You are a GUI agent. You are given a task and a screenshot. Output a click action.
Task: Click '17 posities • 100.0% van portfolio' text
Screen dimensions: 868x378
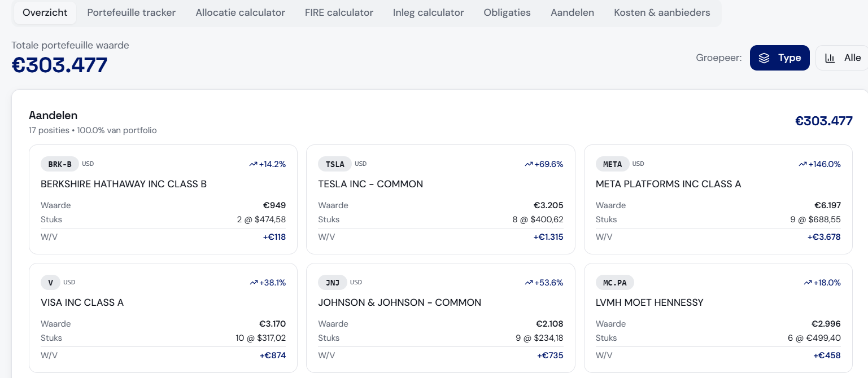click(93, 130)
